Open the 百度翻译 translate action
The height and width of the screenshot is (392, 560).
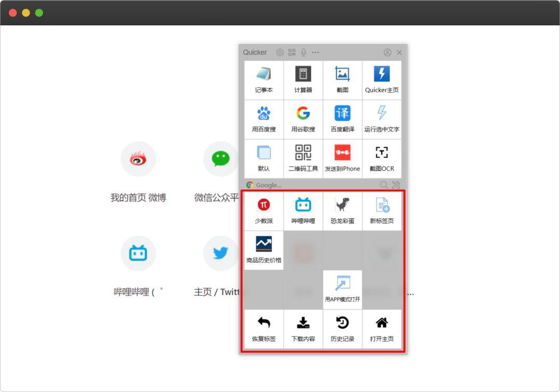[343, 120]
